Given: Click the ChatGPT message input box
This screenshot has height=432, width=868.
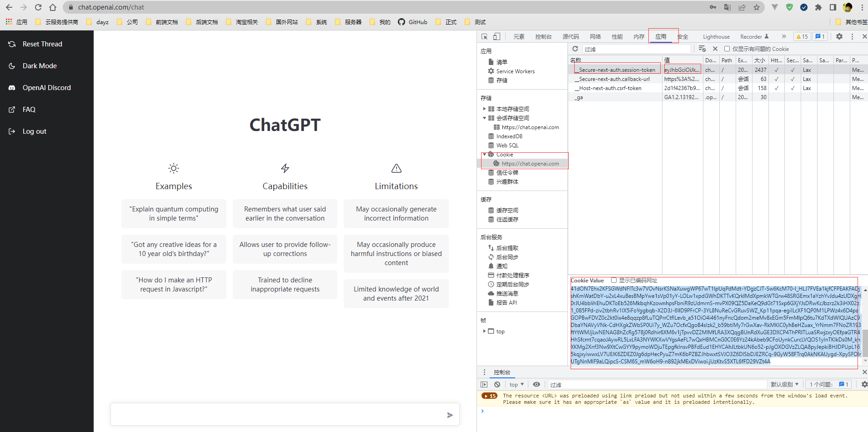Looking at the screenshot, I should [x=277, y=415].
